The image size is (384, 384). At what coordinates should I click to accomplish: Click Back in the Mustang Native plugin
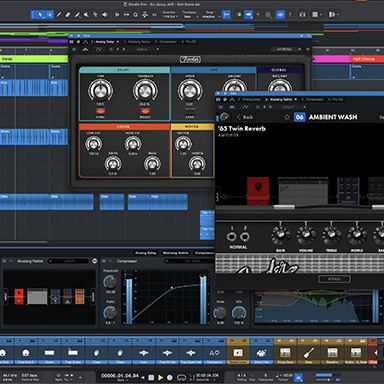(245, 117)
